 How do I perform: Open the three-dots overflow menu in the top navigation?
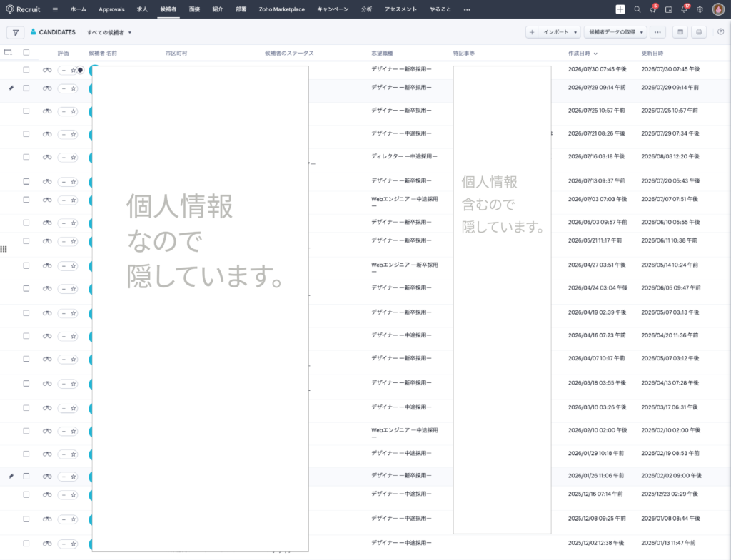[467, 10]
